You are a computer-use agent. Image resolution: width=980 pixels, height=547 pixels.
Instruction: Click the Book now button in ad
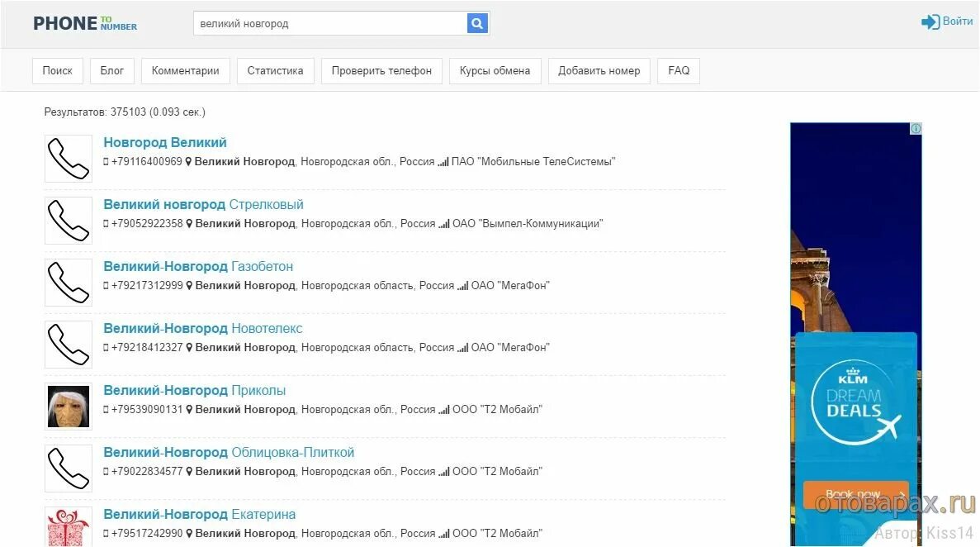coord(855,494)
